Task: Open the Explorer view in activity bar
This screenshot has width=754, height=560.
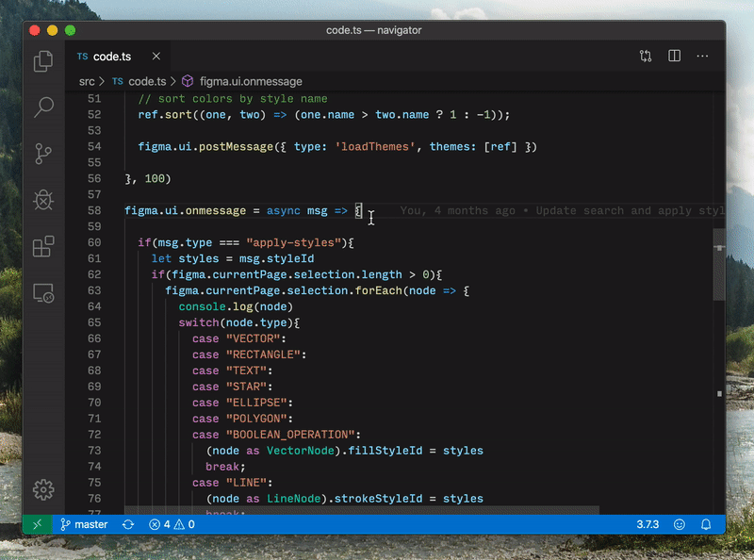Action: point(43,61)
